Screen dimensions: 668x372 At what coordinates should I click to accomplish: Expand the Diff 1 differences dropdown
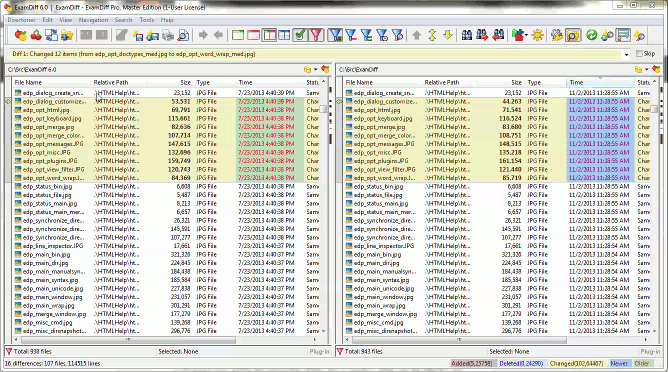click(626, 55)
